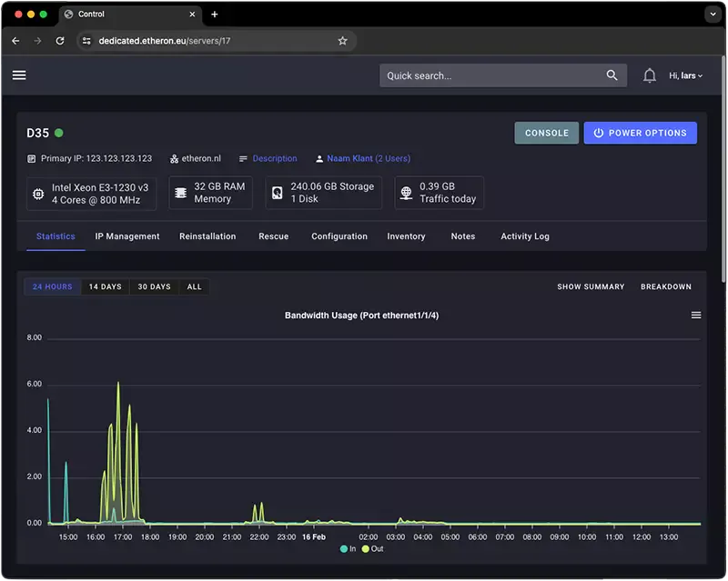Open the navigation hamburger menu
The width and height of the screenshot is (728, 581).
(x=19, y=75)
